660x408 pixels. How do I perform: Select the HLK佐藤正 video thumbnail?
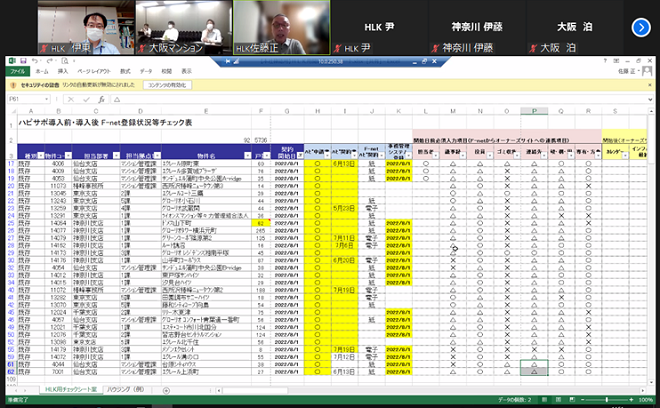281,27
